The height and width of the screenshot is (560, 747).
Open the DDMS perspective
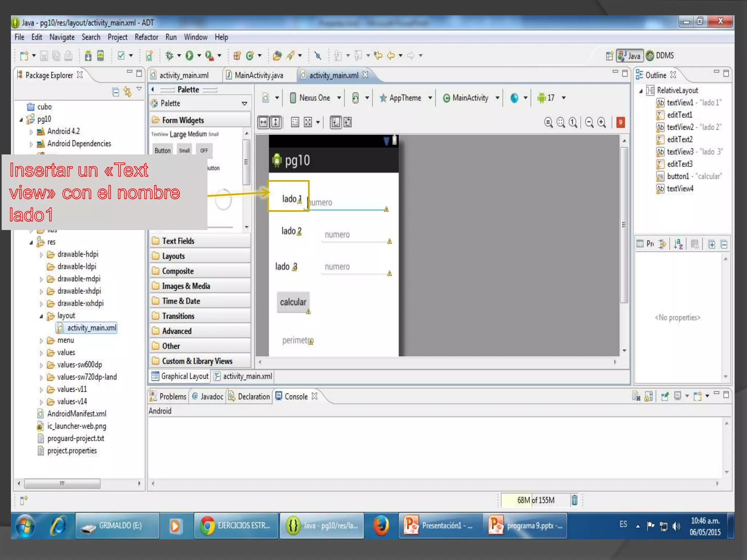click(x=660, y=55)
